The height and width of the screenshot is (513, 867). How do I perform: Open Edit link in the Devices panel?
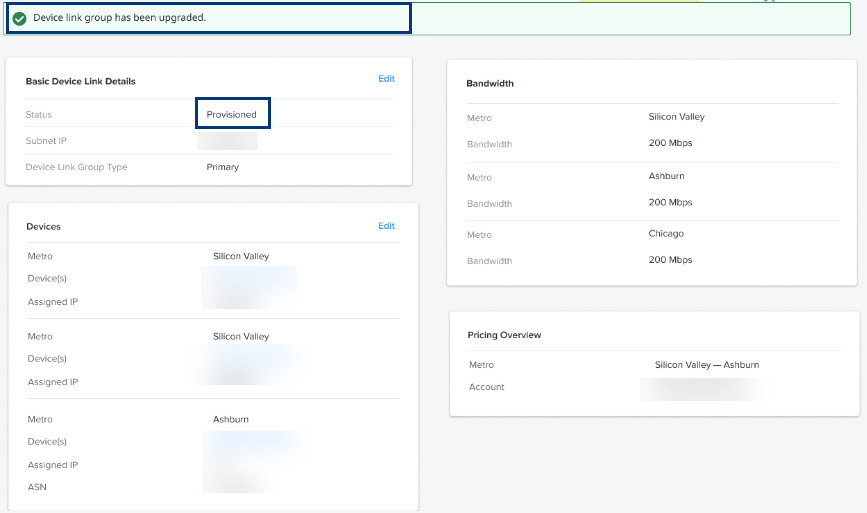386,226
